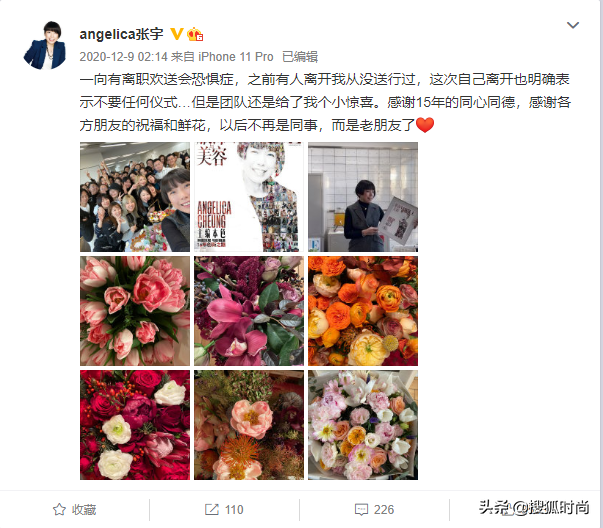Open the Angelica Cheung magazine cover thumbnail
The width and height of the screenshot is (603, 528).
pyautogui.click(x=249, y=197)
